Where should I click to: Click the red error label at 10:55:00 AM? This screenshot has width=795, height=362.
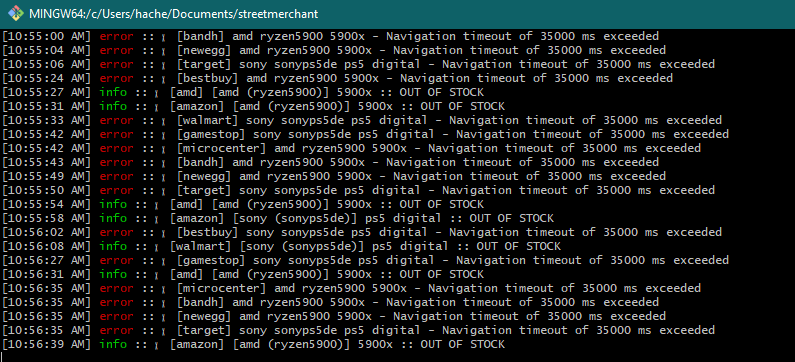tap(117, 37)
